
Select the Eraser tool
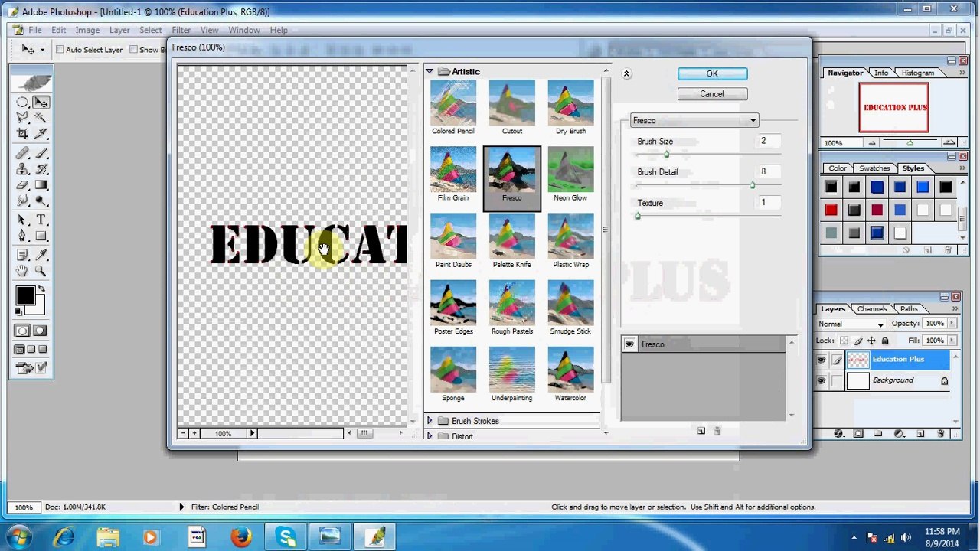(22, 185)
